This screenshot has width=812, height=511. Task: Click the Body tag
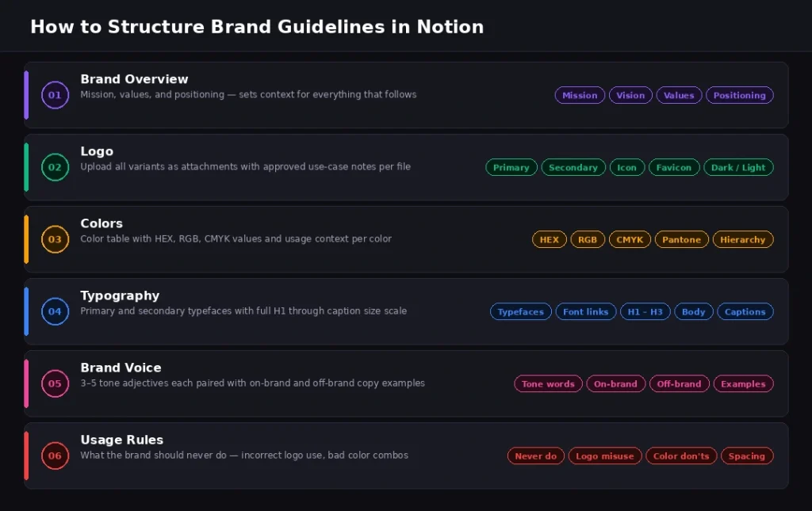coord(693,312)
